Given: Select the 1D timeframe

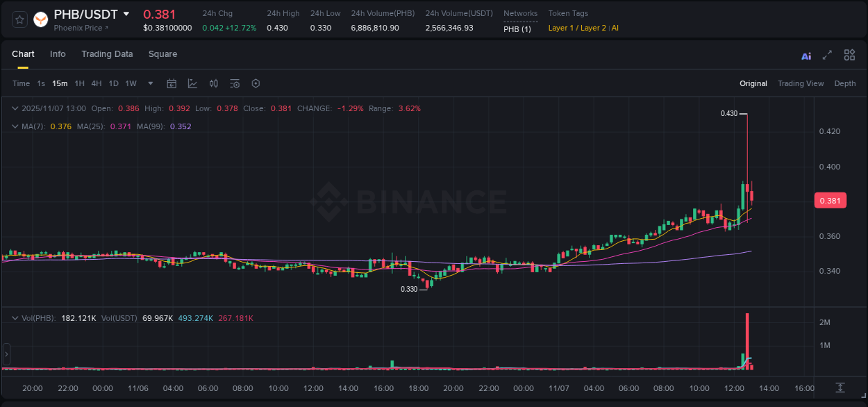Looking at the screenshot, I should [113, 83].
